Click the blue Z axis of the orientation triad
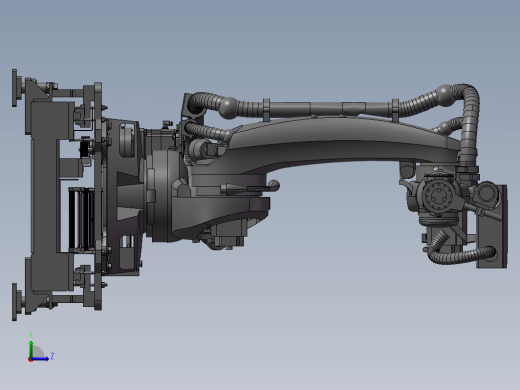520x390 pixels. [40, 359]
